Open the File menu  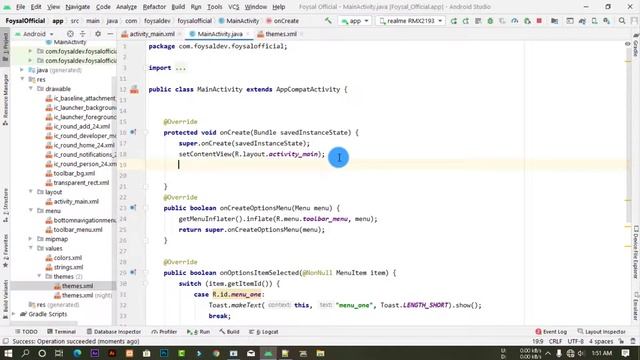pyautogui.click(x=20, y=7)
